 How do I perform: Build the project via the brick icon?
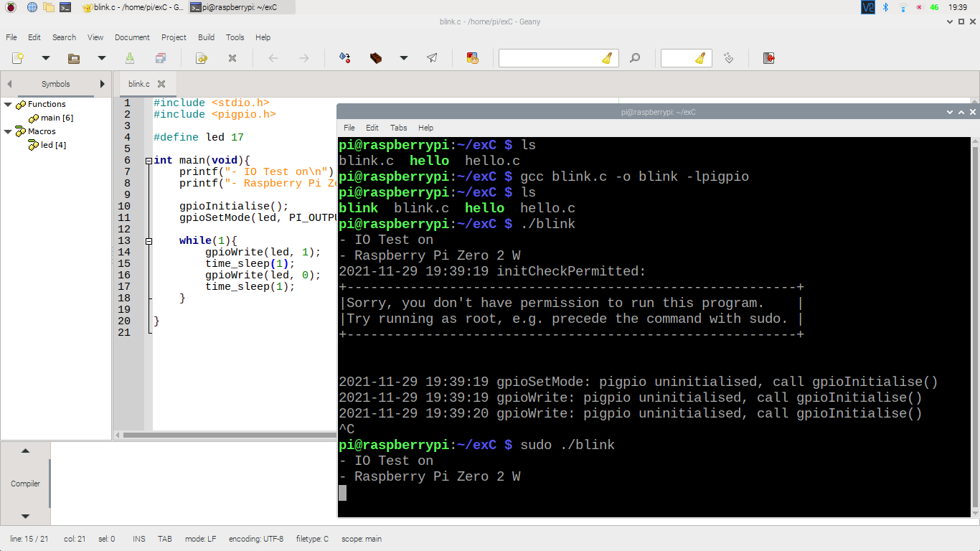coord(376,58)
